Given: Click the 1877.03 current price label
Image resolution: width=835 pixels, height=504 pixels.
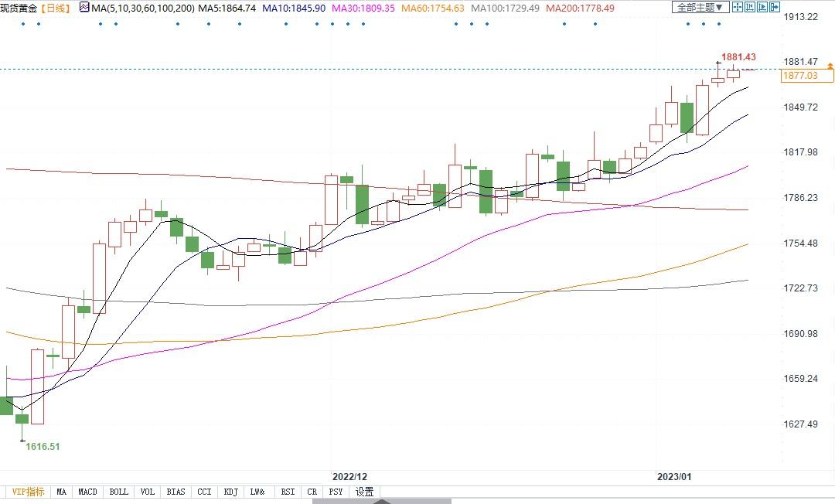Looking at the screenshot, I should [800, 75].
